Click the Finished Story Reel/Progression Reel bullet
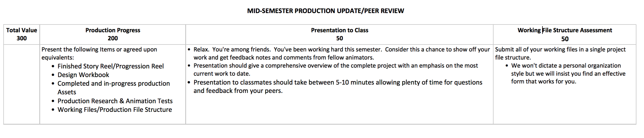Viewport: 644px width, 138px height. click(x=110, y=66)
